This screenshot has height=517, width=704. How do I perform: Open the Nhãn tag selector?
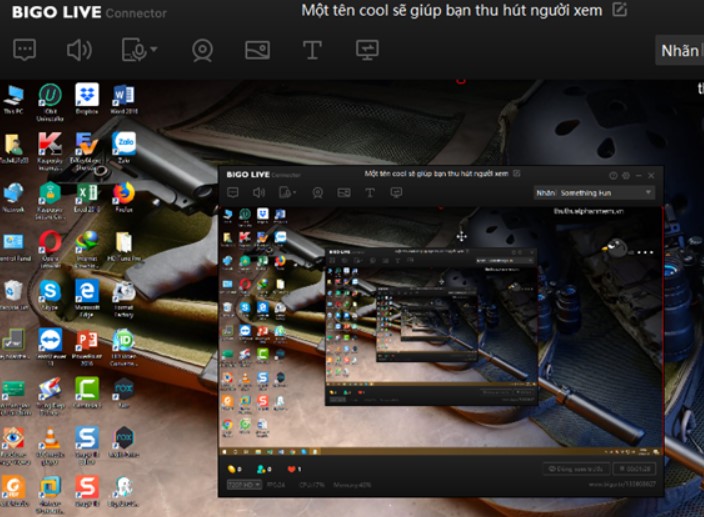point(680,51)
